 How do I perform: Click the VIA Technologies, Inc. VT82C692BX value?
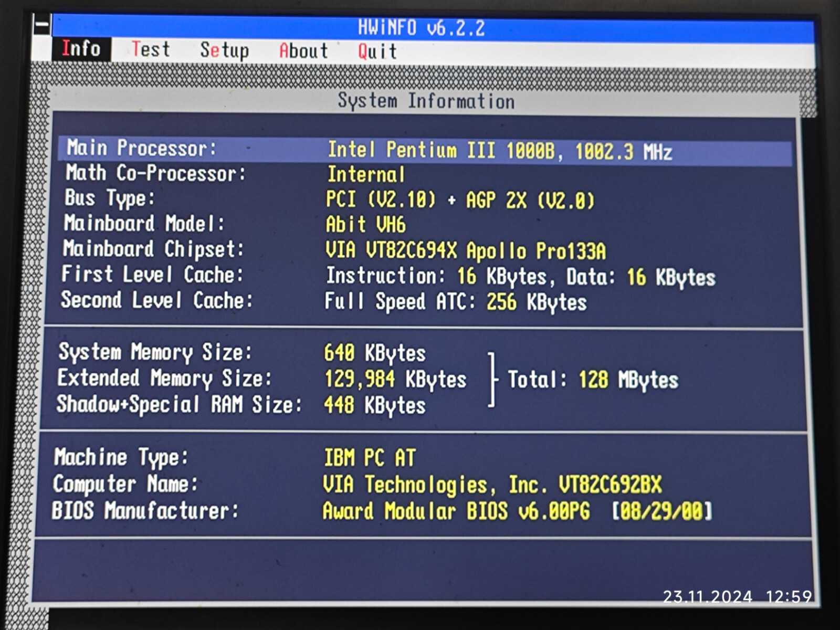492,485
